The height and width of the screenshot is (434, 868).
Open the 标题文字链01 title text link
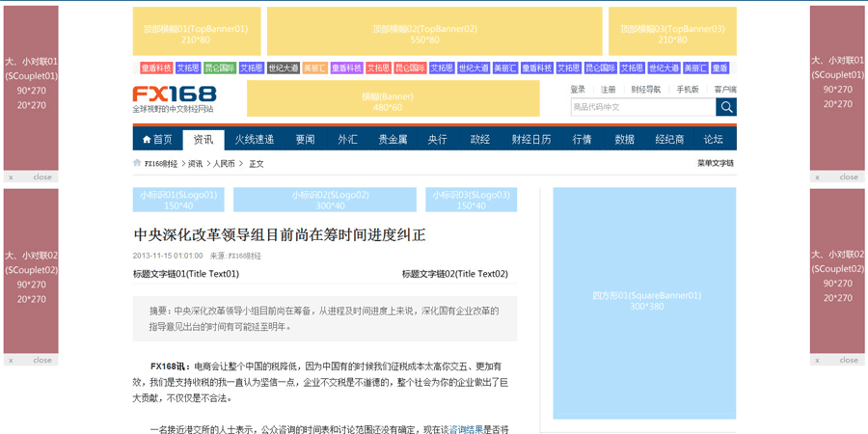(186, 274)
